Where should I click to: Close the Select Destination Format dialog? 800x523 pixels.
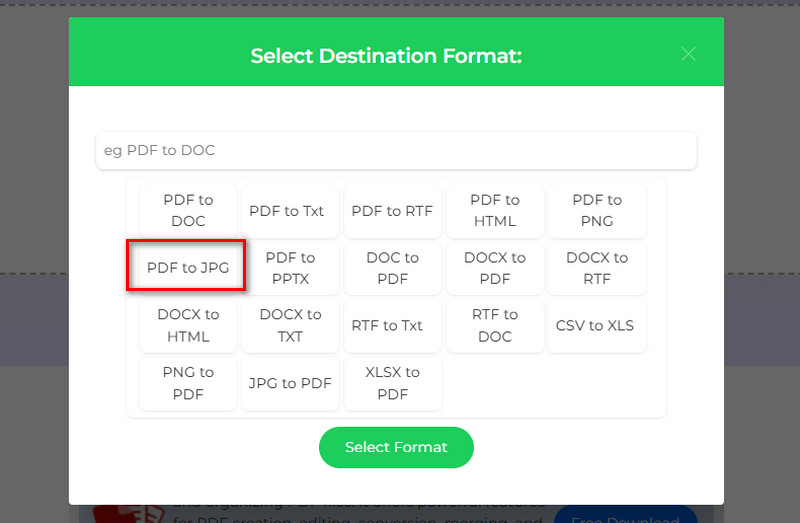688,54
